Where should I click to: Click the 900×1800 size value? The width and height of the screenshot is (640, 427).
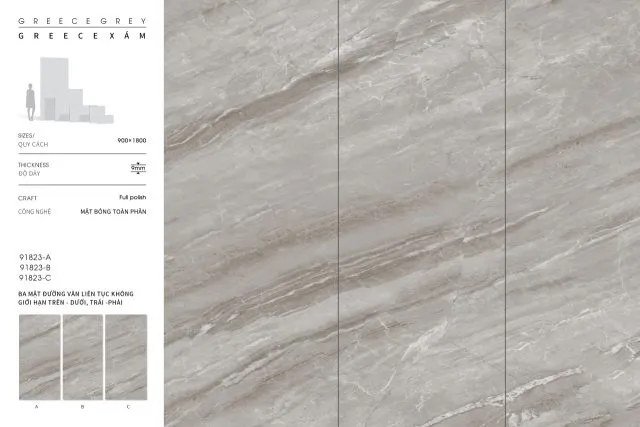tap(131, 140)
